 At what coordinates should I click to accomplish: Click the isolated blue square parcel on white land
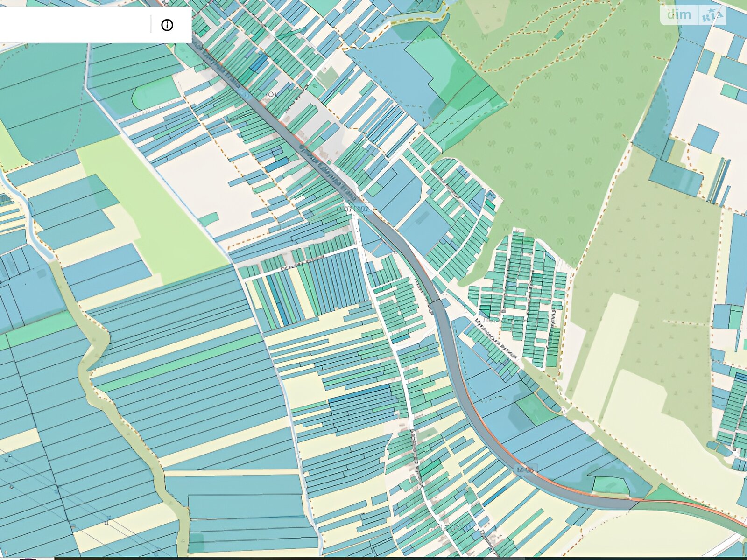pyautogui.click(x=705, y=138)
